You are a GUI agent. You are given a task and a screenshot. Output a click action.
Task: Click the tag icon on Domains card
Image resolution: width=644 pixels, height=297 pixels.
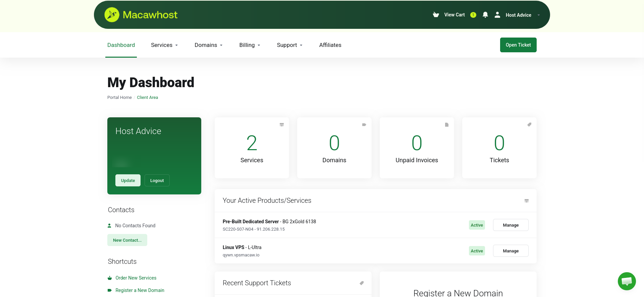pyautogui.click(x=364, y=125)
